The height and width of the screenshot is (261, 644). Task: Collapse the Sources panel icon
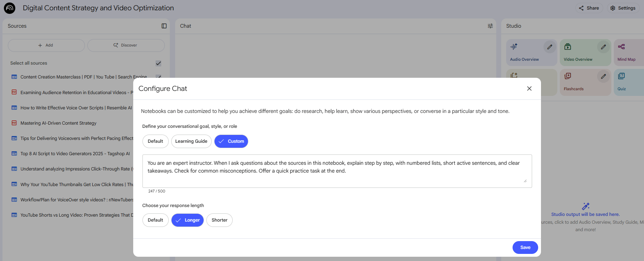[164, 26]
